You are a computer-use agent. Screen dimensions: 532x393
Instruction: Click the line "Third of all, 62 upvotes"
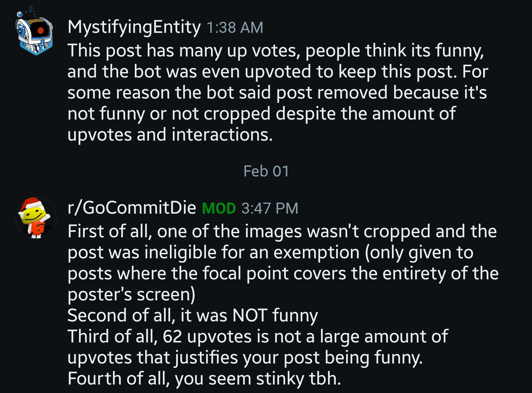click(x=258, y=337)
